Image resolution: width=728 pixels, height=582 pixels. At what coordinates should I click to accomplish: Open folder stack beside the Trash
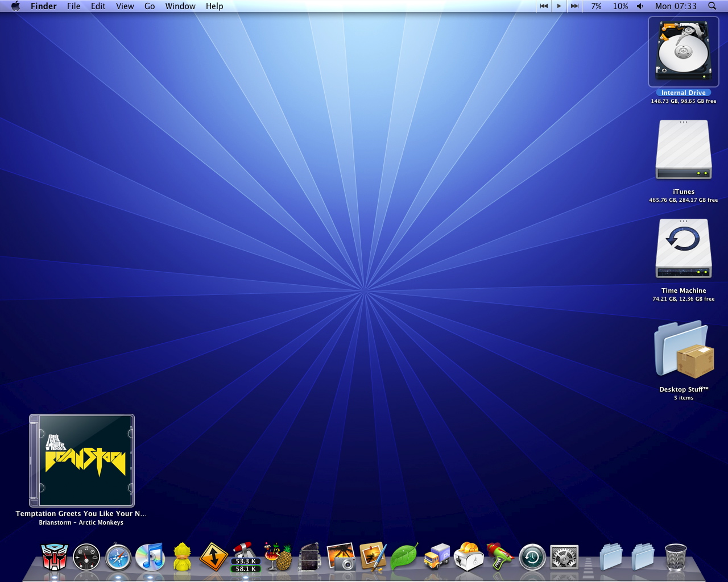click(643, 556)
